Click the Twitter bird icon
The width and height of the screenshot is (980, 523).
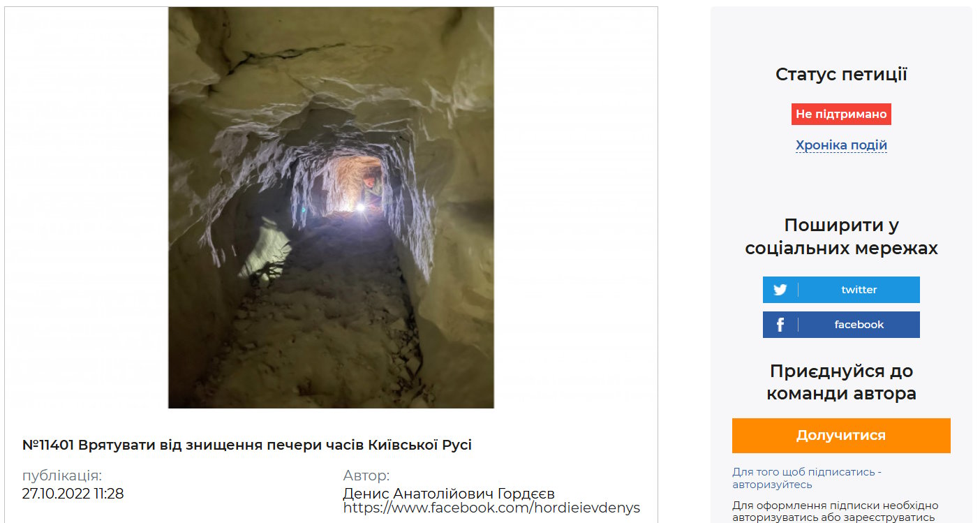[780, 290]
